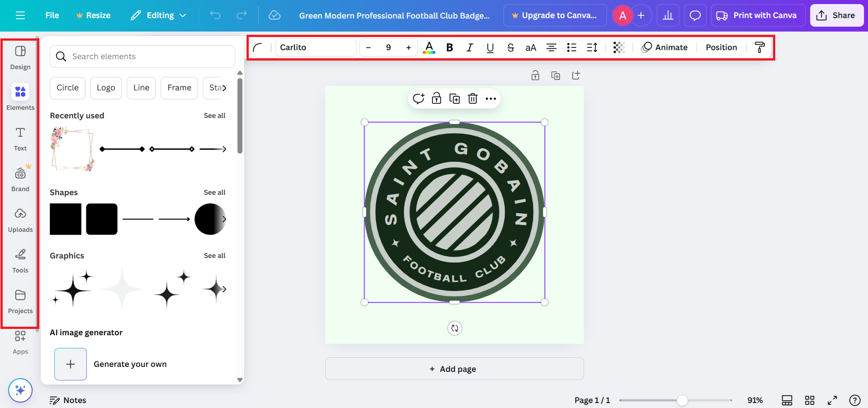Click the add collaborator plus icon
Image resolution: width=868 pixels, height=408 pixels.
coord(641,16)
